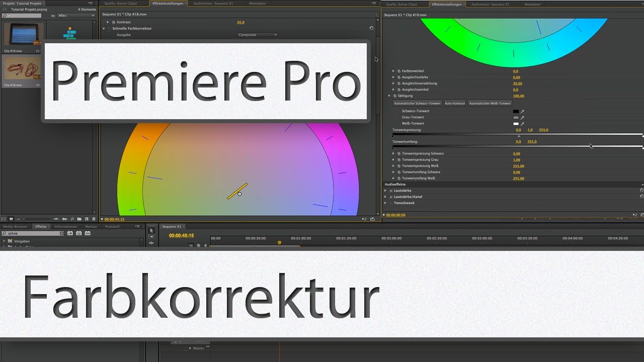Viewport: 644px width, 362px height.
Task: Click the Schwarz-Tonwert black color swatch
Action: tap(516, 111)
